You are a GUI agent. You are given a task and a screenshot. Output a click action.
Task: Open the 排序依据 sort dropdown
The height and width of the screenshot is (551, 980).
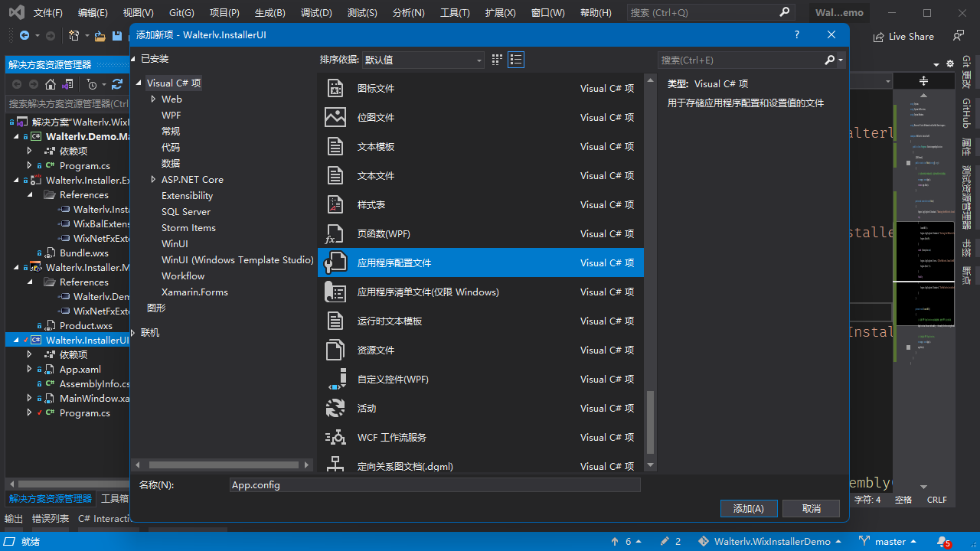coord(423,60)
